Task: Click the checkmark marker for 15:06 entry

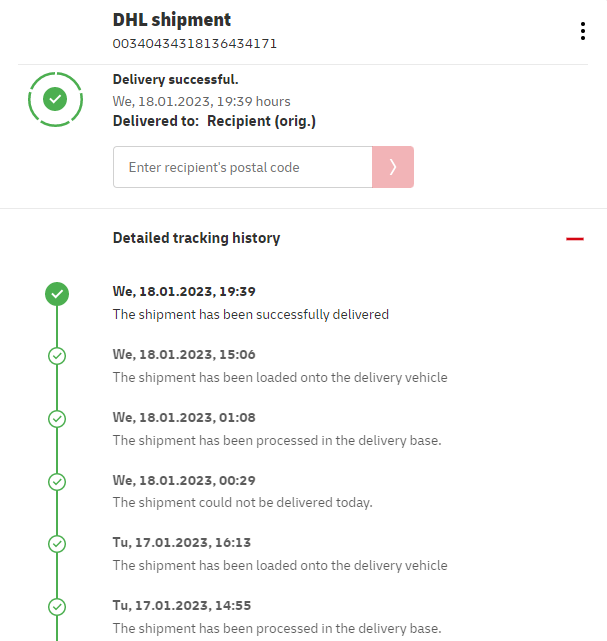Action: [x=57, y=356]
